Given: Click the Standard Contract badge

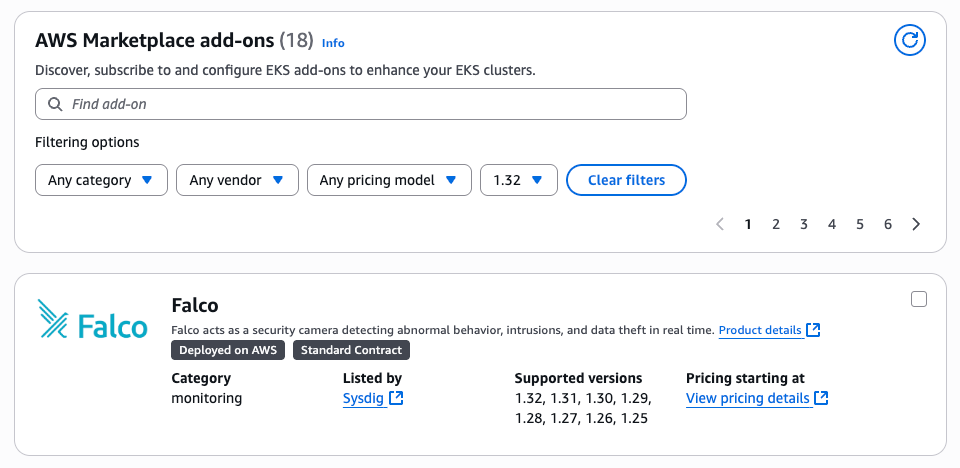Looking at the screenshot, I should pyautogui.click(x=351, y=350).
